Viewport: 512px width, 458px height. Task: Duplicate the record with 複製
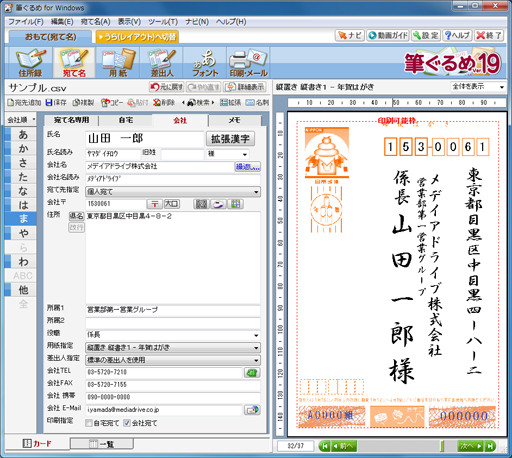click(83, 103)
